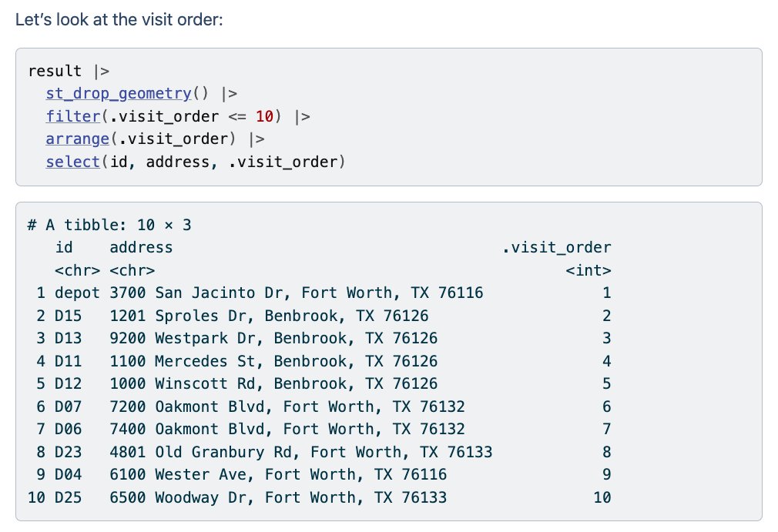Open the select function link
778x532 pixels.
pos(73,162)
